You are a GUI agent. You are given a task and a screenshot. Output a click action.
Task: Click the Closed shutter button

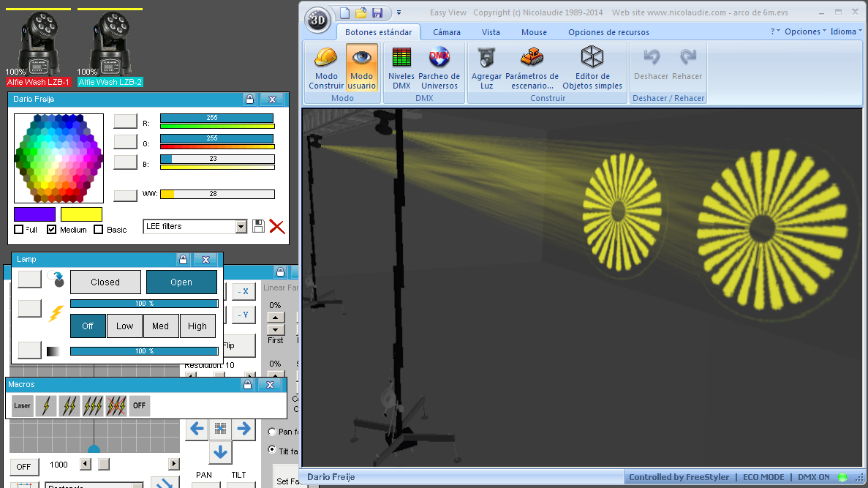coord(105,282)
